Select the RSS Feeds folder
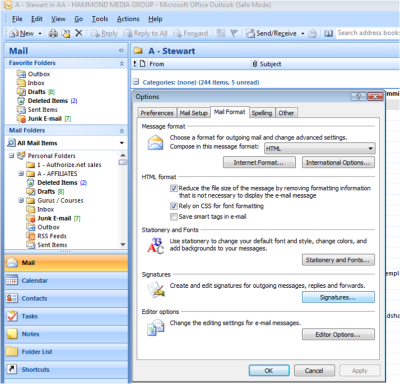The width and height of the screenshot is (400, 384). pyautogui.click(x=47, y=236)
